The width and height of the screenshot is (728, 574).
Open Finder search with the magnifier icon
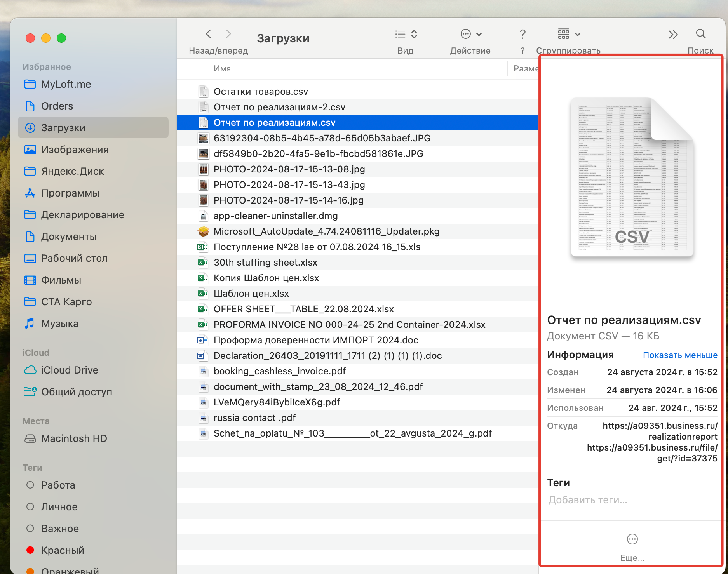[700, 34]
